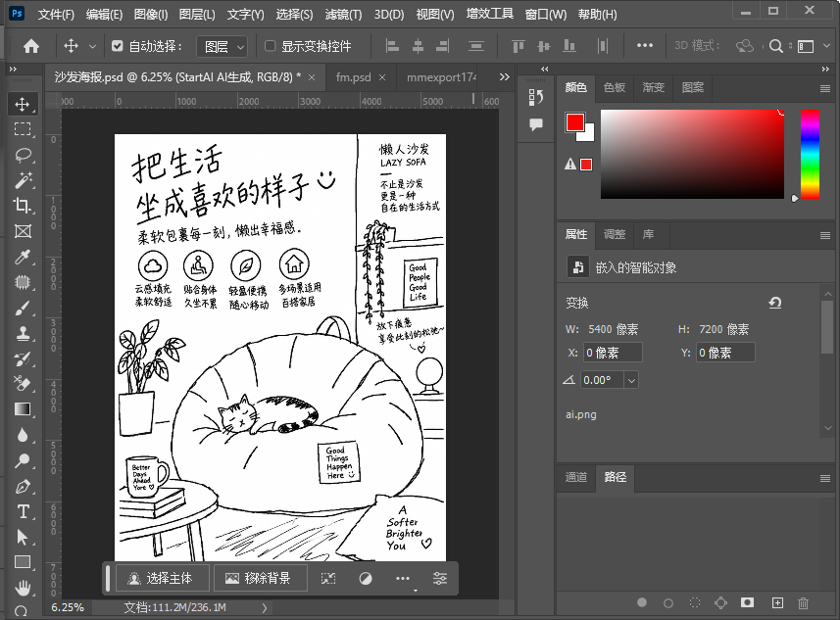The image size is (840, 620).
Task: Select the Hand tool
Action: (x=23, y=588)
